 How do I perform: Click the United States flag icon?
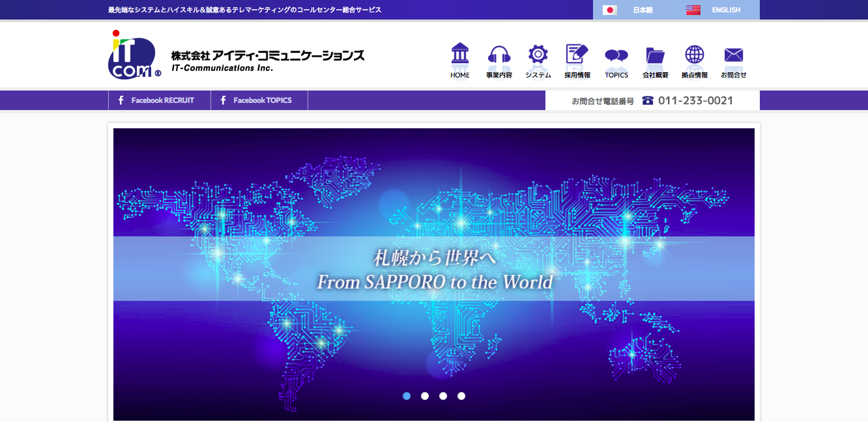[693, 10]
